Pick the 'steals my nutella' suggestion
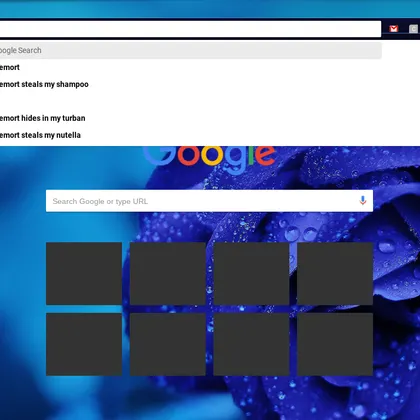This screenshot has height=420, width=420. pos(40,135)
